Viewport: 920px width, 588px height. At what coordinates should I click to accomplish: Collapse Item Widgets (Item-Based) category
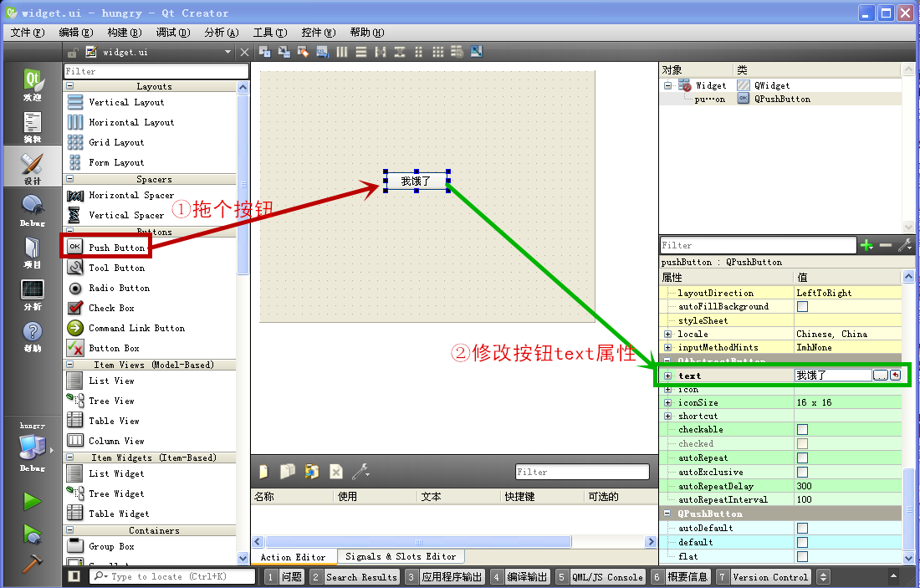point(69,458)
